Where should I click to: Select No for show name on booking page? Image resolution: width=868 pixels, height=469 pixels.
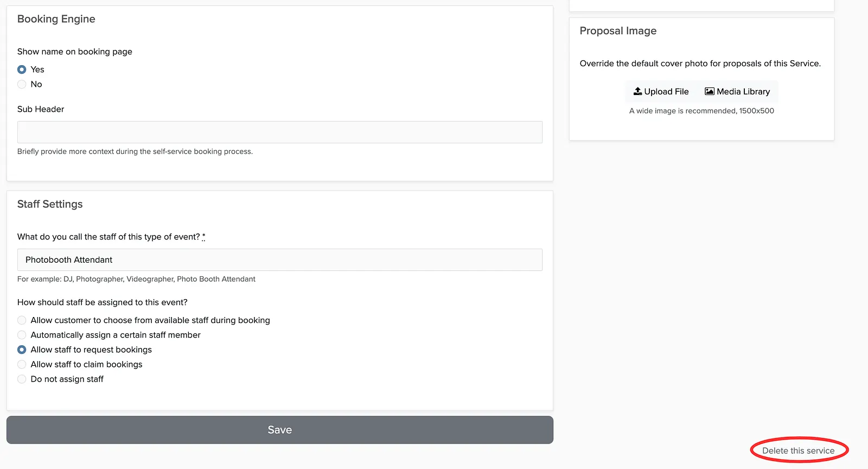coord(22,84)
